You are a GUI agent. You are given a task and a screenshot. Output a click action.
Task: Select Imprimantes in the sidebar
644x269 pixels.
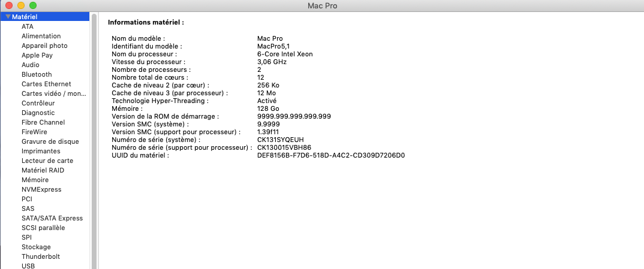41,151
